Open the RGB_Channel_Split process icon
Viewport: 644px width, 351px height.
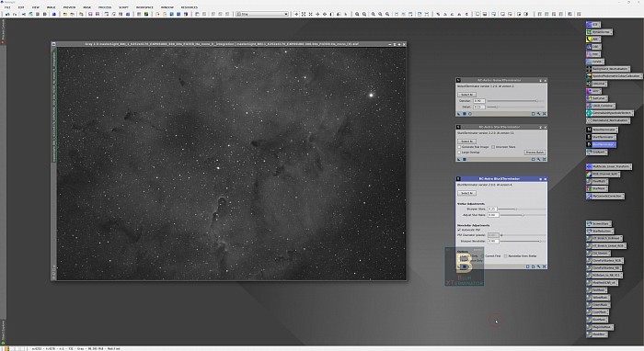tap(604, 174)
